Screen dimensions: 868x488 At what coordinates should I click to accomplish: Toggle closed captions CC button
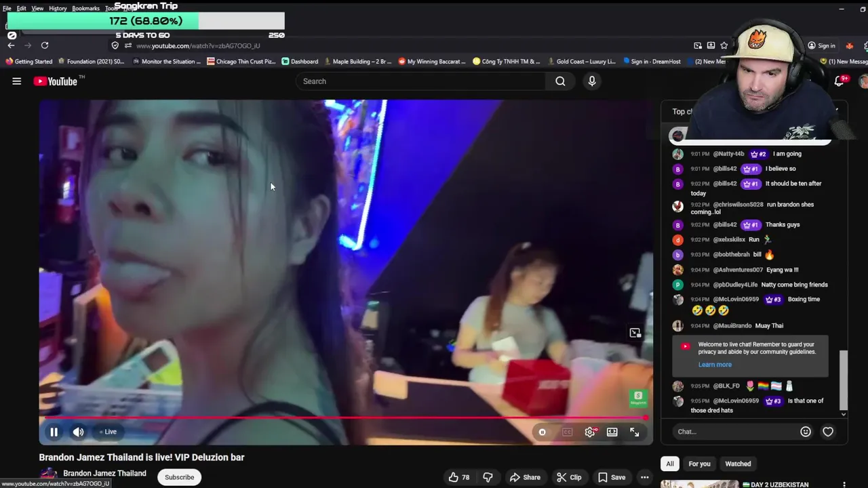[568, 432]
